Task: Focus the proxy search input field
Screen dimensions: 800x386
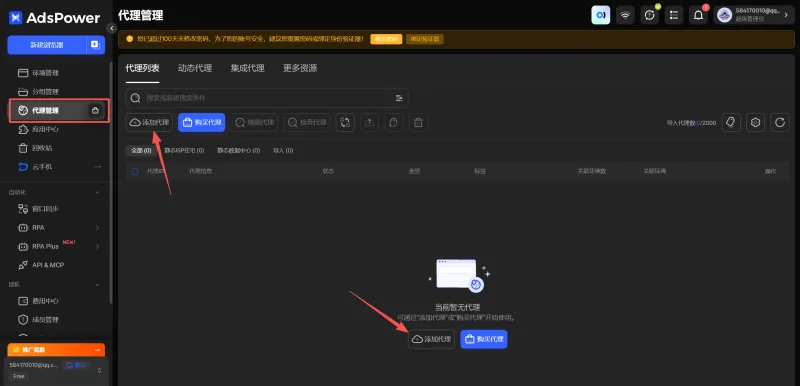Action: [267, 98]
